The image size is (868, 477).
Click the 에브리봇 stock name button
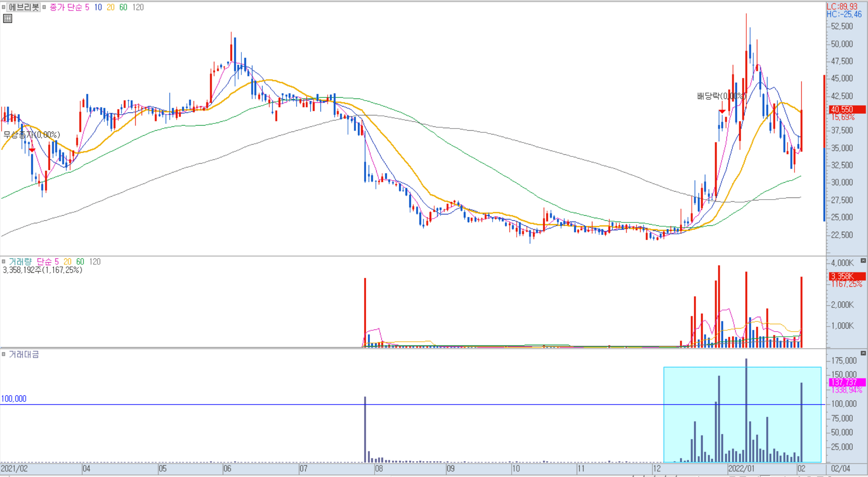click(x=24, y=7)
